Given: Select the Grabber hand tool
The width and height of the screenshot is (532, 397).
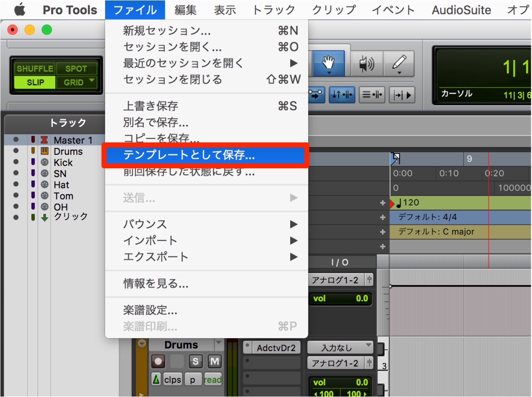Looking at the screenshot, I should tap(329, 63).
